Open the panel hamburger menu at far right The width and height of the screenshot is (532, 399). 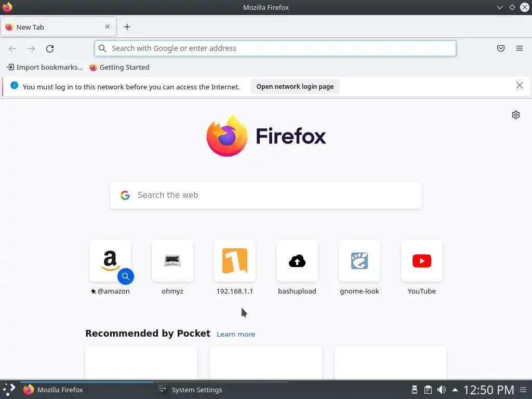pyautogui.click(x=524, y=390)
